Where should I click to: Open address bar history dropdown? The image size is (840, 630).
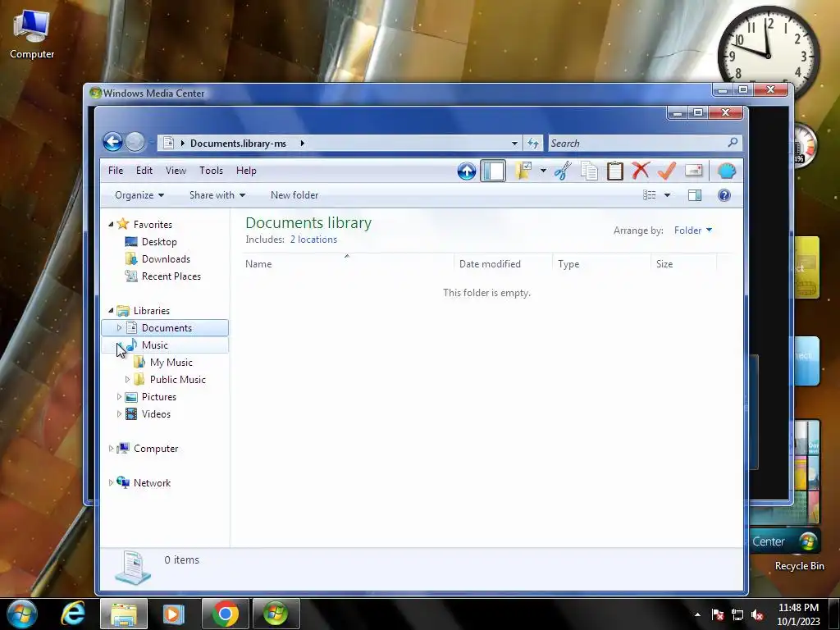click(514, 143)
